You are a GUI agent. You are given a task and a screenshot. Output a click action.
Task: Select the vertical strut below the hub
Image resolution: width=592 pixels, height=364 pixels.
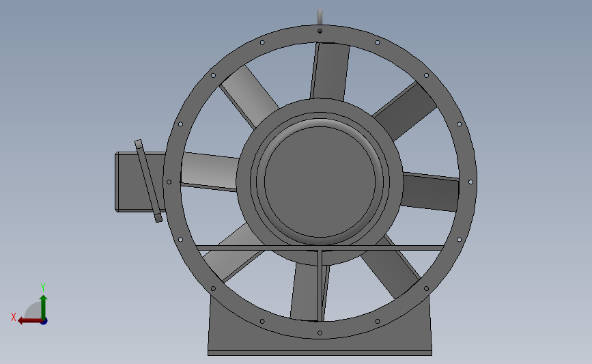coord(320,285)
